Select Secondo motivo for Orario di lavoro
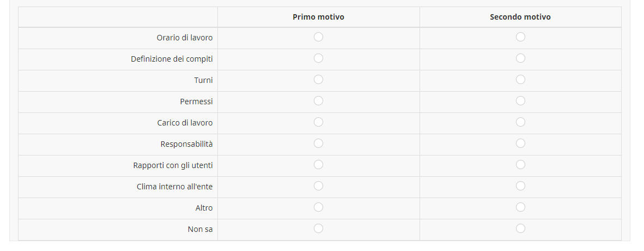This screenshot has height=251, width=644. pos(520,37)
